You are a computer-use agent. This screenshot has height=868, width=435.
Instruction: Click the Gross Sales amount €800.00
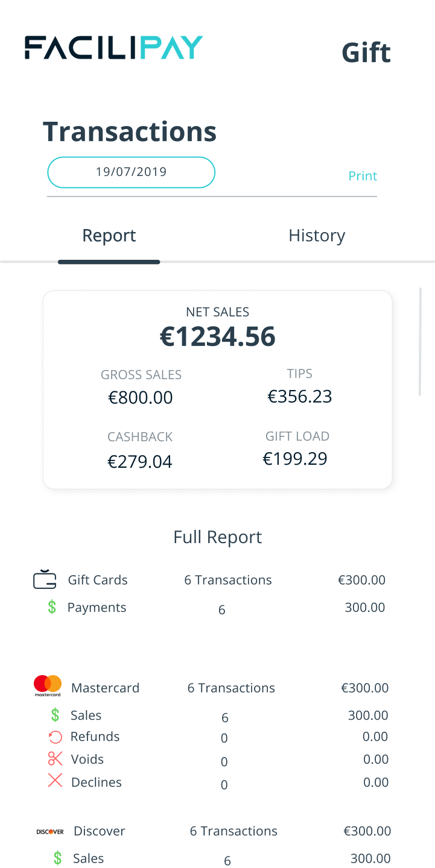tap(141, 397)
